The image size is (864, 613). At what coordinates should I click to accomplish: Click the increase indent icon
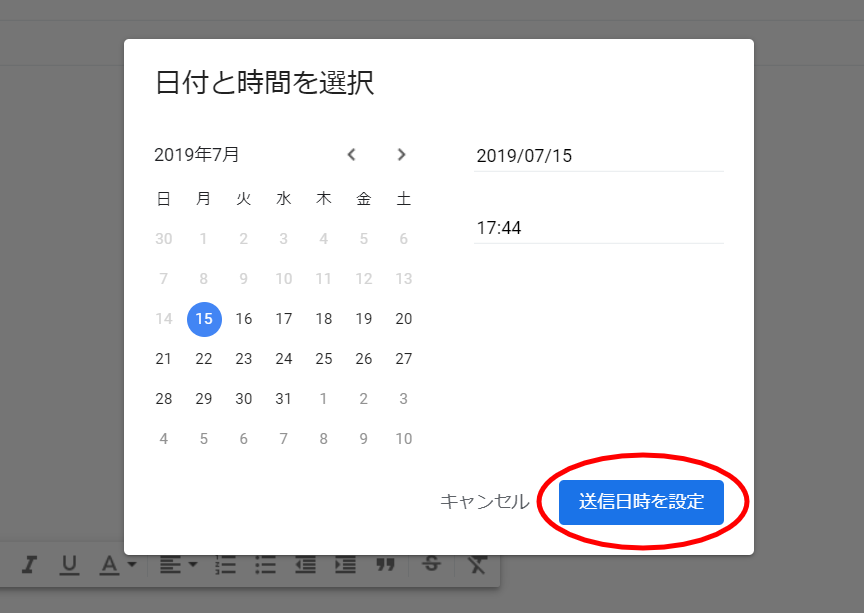(345, 565)
